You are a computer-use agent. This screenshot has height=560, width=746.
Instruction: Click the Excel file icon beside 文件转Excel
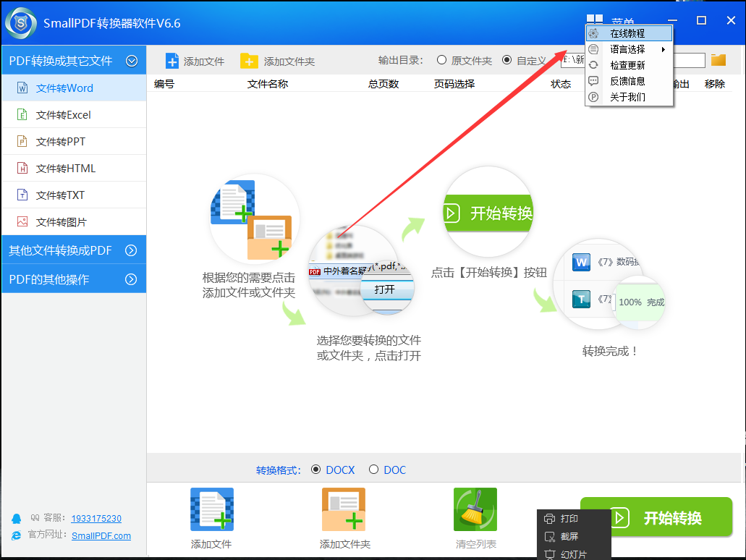point(22,114)
